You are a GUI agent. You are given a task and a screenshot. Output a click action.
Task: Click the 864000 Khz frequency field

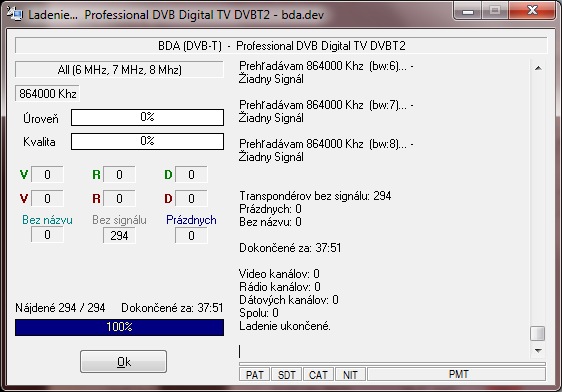[47, 94]
